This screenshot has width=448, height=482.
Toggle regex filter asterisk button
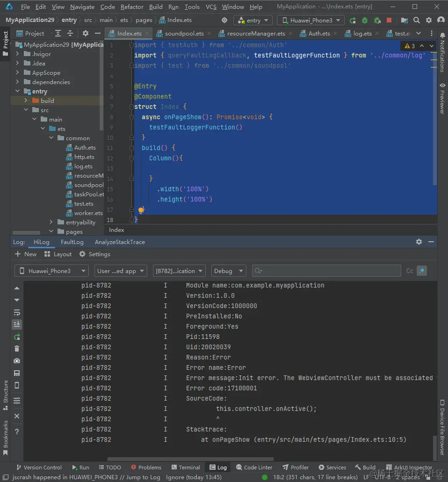(422, 271)
